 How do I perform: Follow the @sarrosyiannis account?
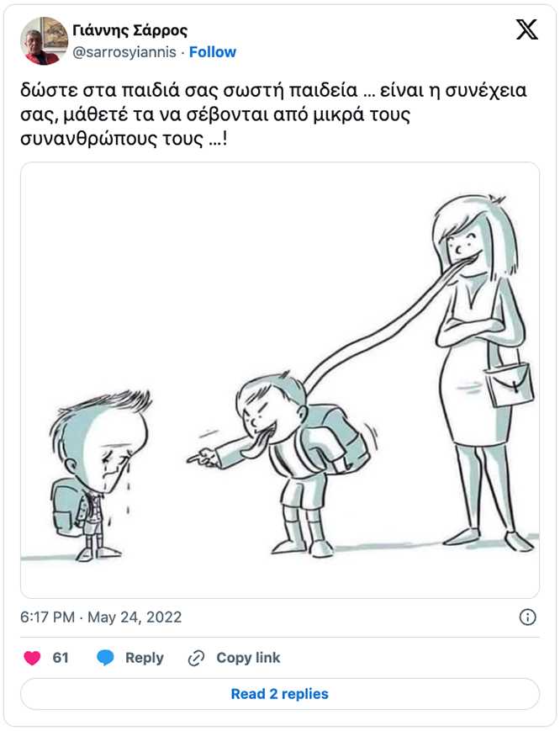213,52
